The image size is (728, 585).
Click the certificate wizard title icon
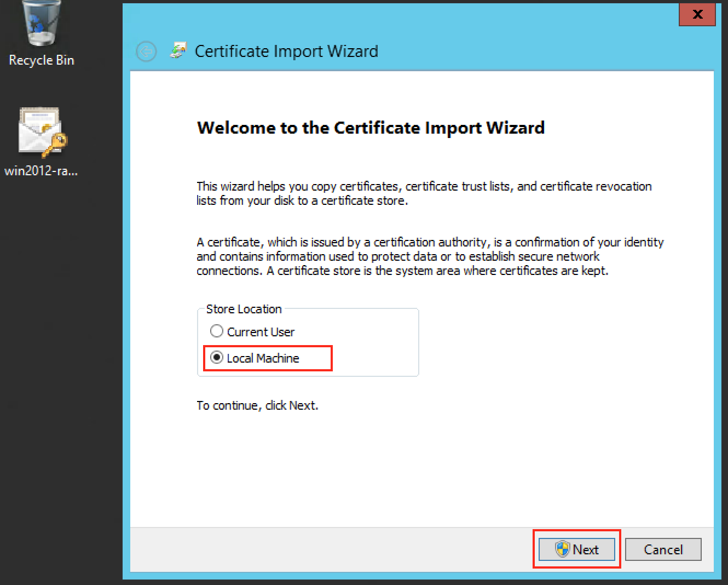coord(178,50)
